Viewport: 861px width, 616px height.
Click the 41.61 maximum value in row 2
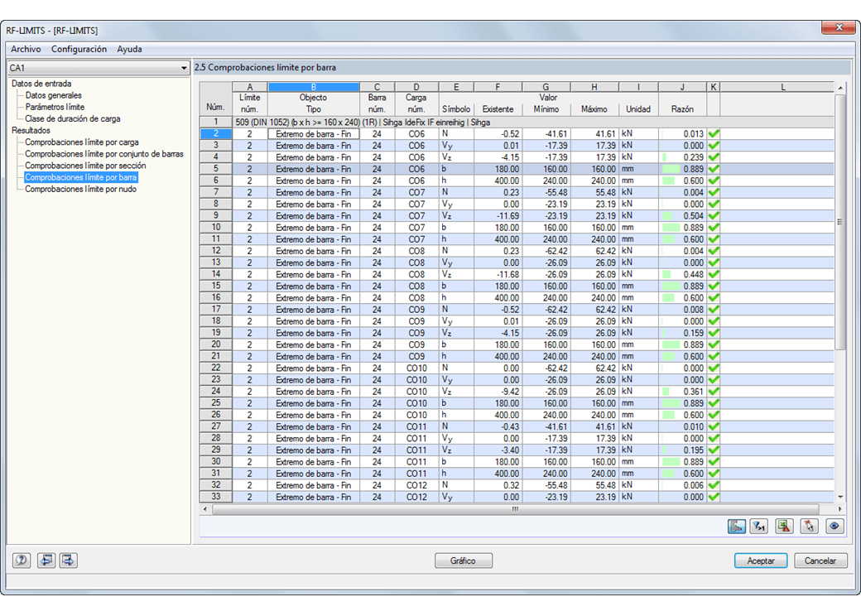click(594, 134)
